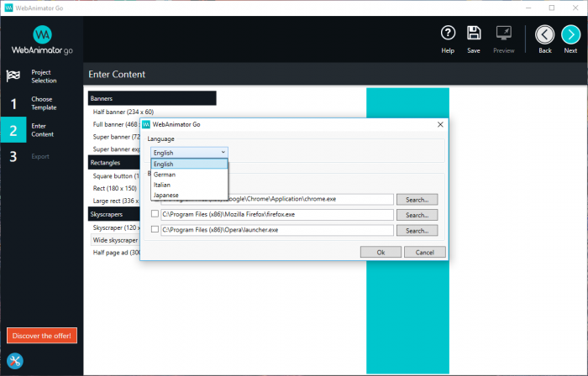Screen dimensions: 588x376
Task: Click the Opera launcher.exe path field
Action: click(x=276, y=230)
